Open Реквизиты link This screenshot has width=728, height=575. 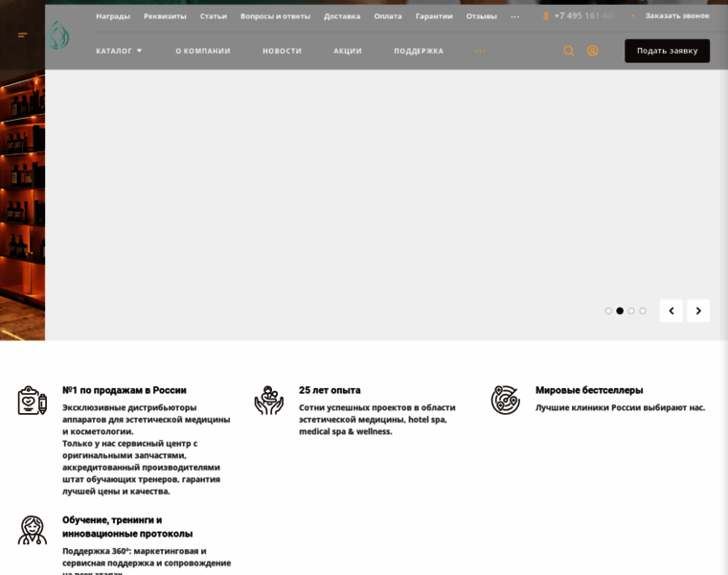[x=165, y=16]
